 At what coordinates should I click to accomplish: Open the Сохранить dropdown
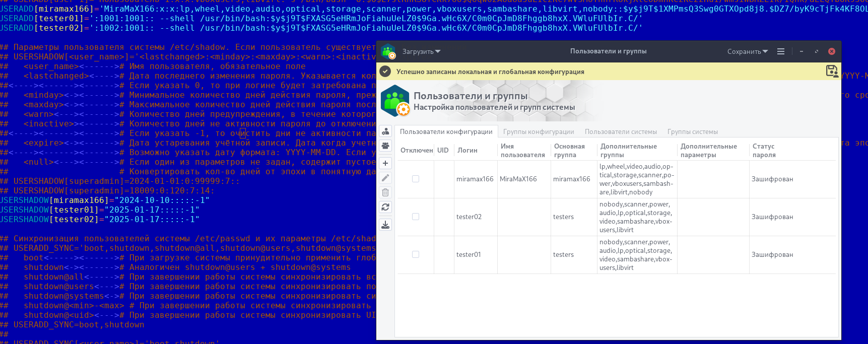tap(748, 51)
